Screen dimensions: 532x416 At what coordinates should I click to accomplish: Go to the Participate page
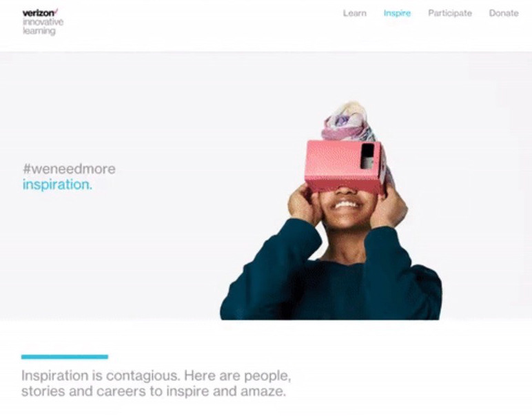pyautogui.click(x=450, y=13)
